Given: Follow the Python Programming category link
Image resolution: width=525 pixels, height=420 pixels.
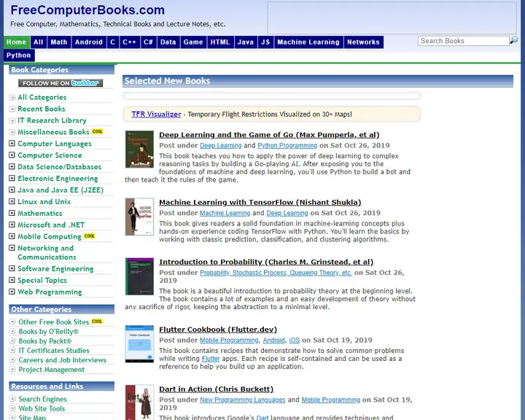Looking at the screenshot, I should (287, 145).
